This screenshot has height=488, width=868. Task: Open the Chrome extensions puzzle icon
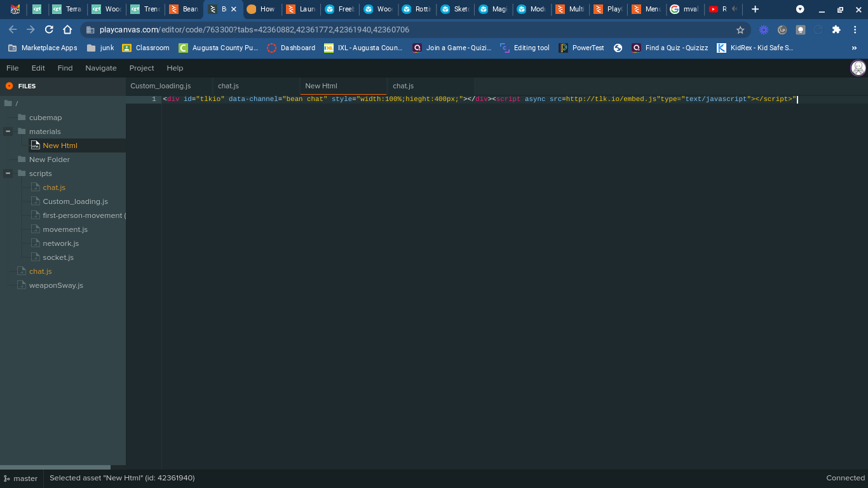(x=836, y=30)
